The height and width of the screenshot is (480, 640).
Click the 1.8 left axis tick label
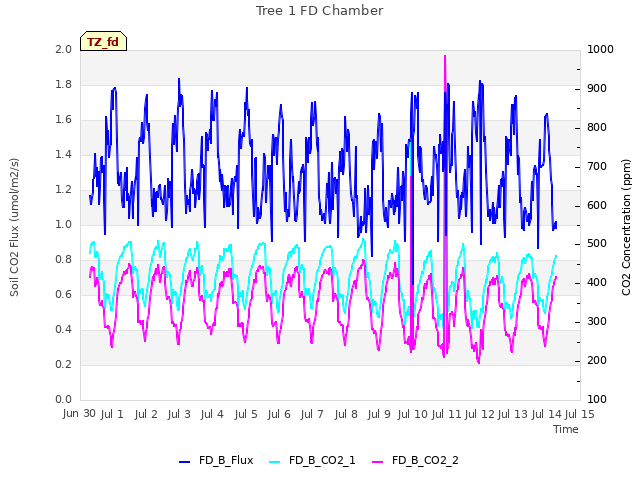coord(63,84)
